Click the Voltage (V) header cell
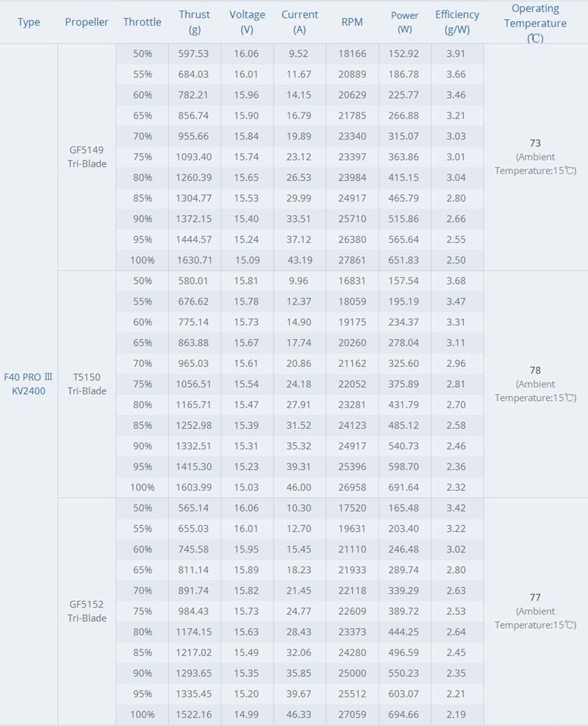The image size is (588, 726). (x=248, y=22)
